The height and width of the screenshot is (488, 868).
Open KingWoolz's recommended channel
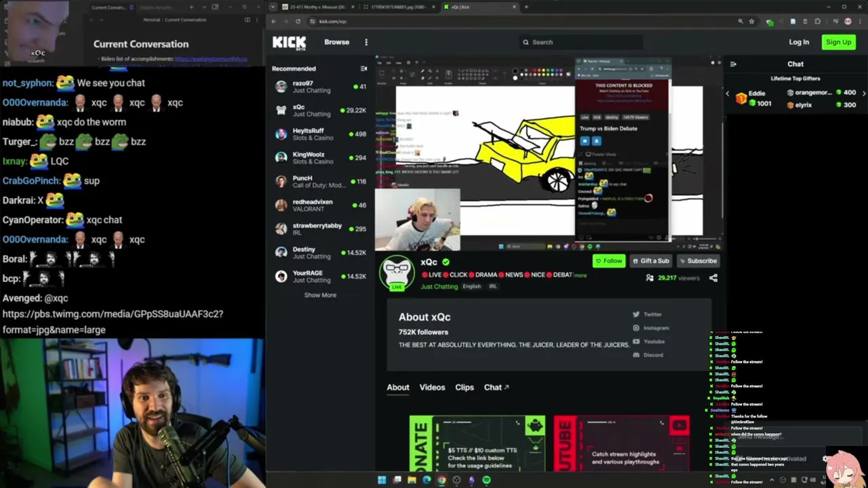319,158
